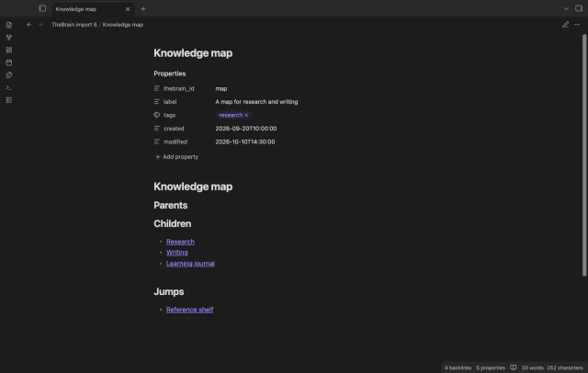Navigate forward with the right arrow
Image resolution: width=588 pixels, height=373 pixels.
point(40,25)
